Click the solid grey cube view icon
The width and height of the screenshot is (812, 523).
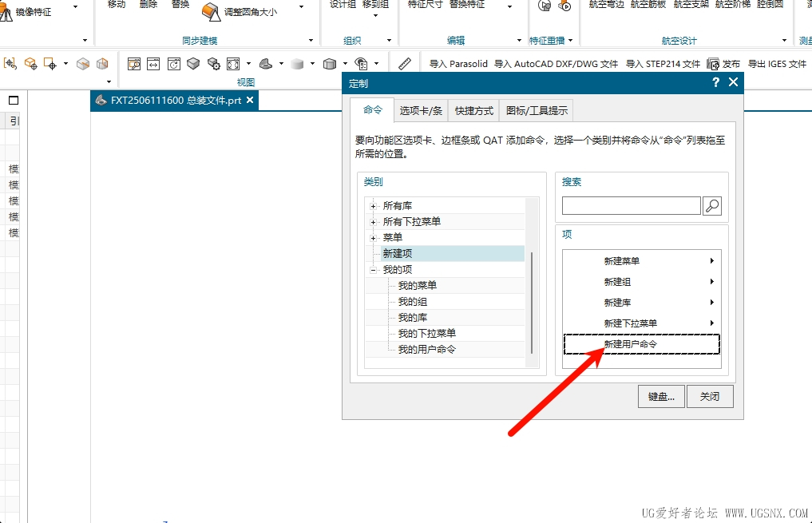point(193,64)
